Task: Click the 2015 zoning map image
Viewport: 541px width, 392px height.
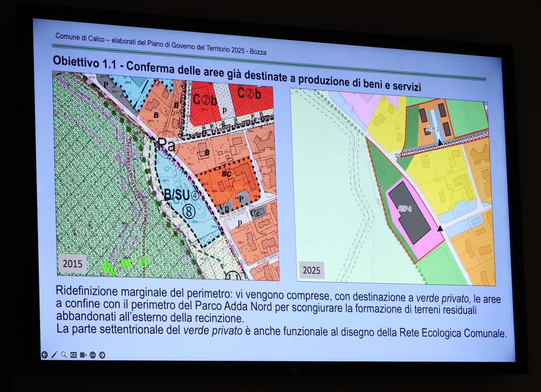Action: [x=166, y=176]
